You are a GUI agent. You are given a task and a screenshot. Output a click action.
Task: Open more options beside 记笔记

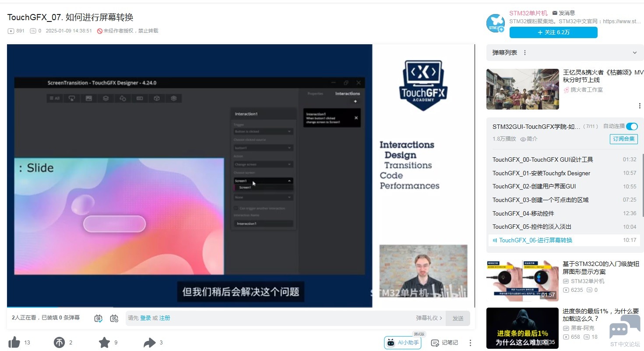coord(470,343)
